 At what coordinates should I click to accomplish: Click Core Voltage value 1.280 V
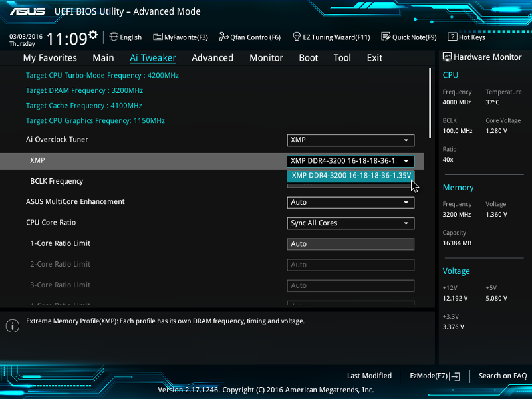[x=496, y=130]
